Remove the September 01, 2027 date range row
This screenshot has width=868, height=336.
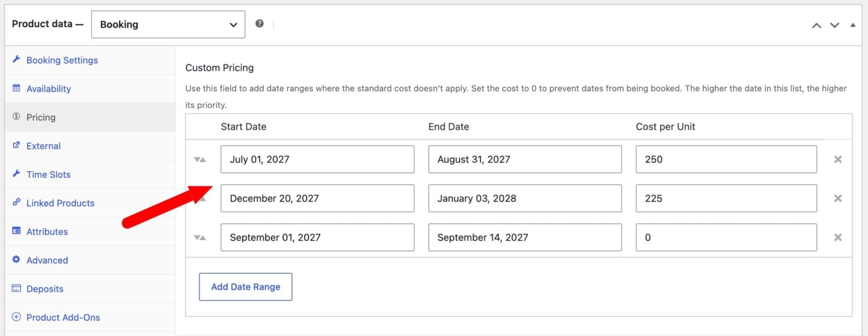point(838,237)
